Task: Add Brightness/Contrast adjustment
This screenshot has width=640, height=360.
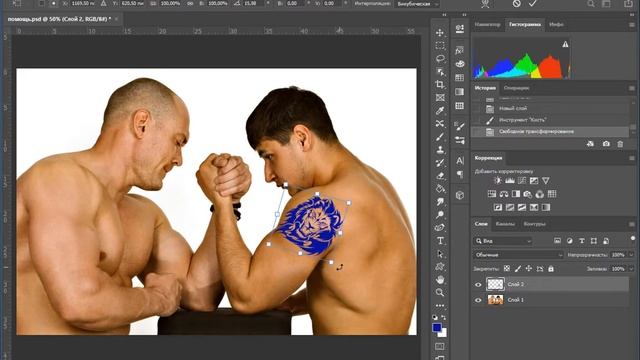Action: click(498, 180)
